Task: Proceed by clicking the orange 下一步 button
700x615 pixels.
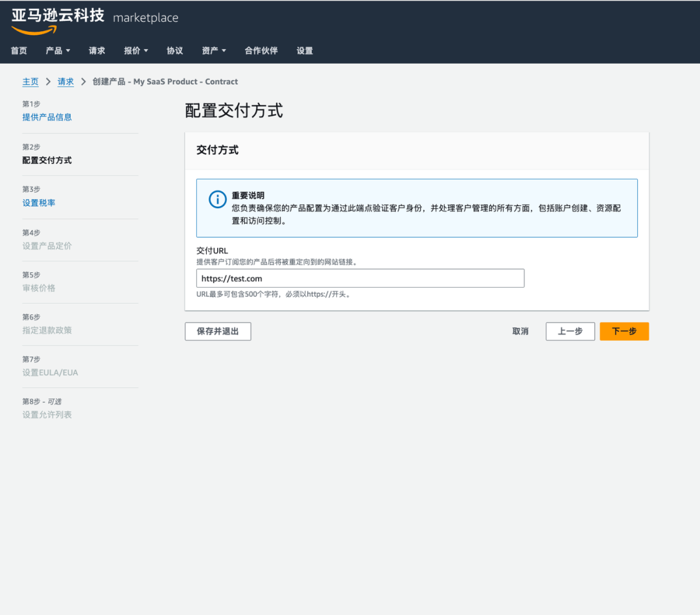Action: pyautogui.click(x=624, y=331)
